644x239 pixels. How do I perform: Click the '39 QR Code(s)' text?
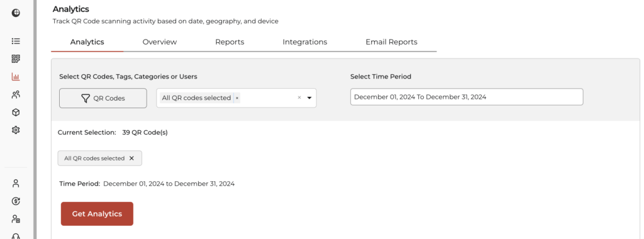click(145, 133)
